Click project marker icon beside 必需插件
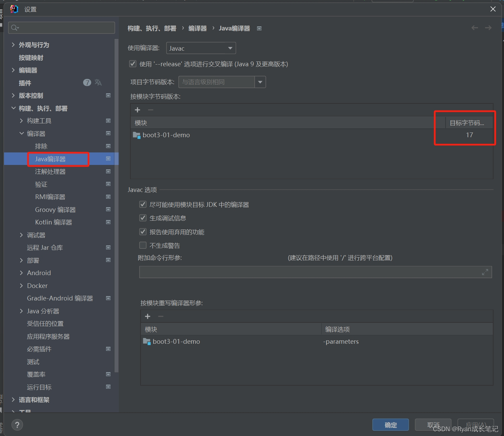The image size is (504, 436). tap(108, 349)
